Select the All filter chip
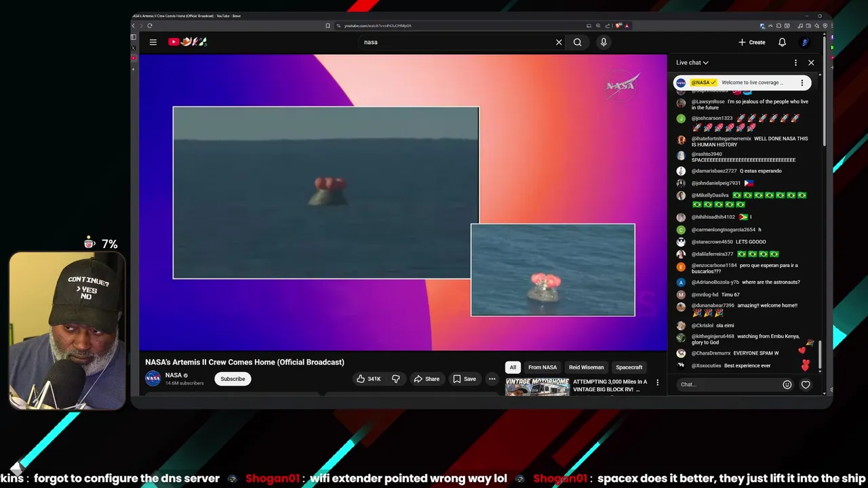The image size is (868, 488). [x=513, y=367]
